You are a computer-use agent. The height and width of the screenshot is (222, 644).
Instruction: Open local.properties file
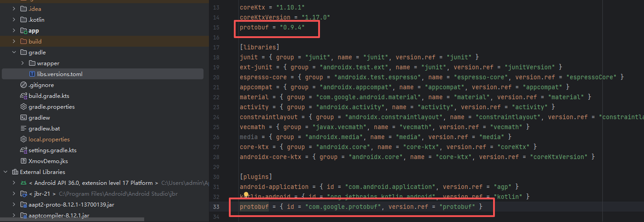click(49, 139)
